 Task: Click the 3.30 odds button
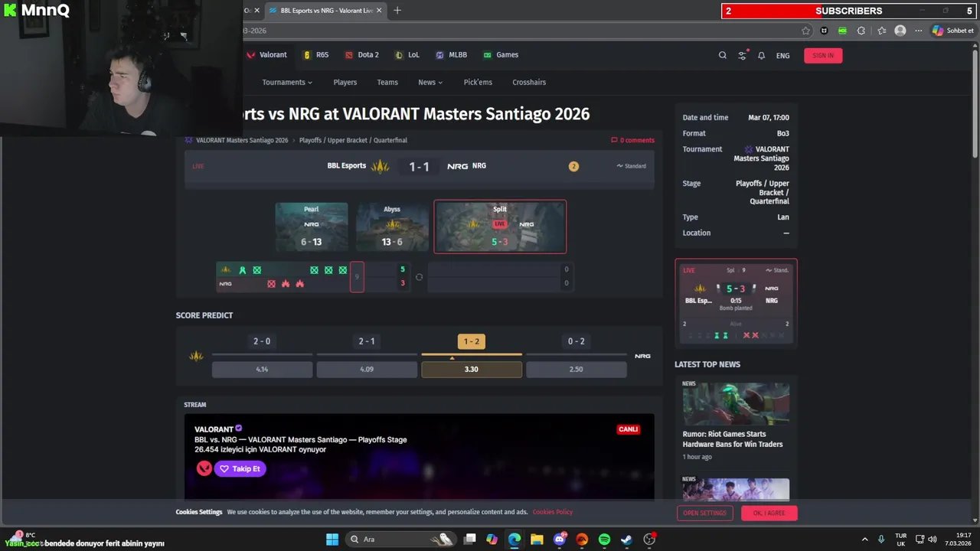click(472, 369)
